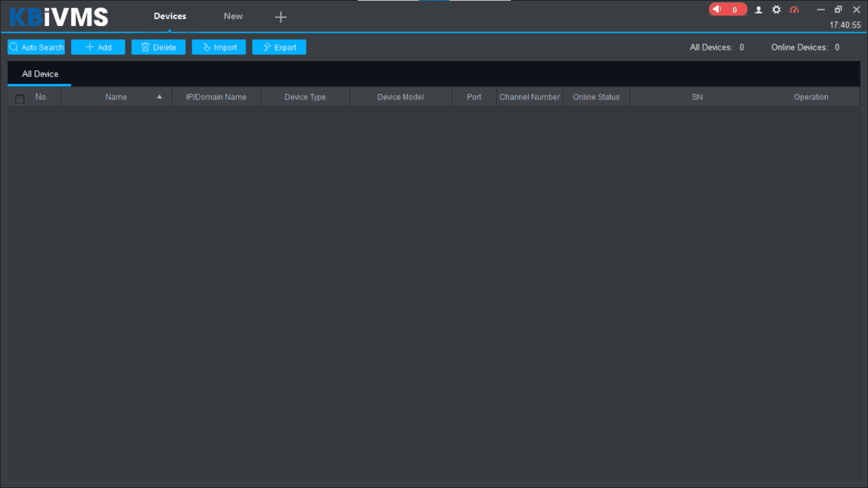Click the 17:40:55 clock text

click(845, 25)
